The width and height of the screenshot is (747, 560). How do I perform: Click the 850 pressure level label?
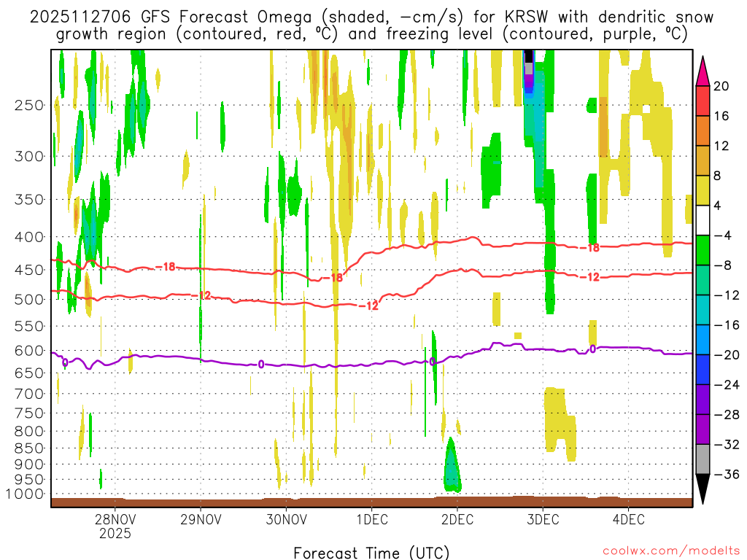pyautogui.click(x=29, y=448)
